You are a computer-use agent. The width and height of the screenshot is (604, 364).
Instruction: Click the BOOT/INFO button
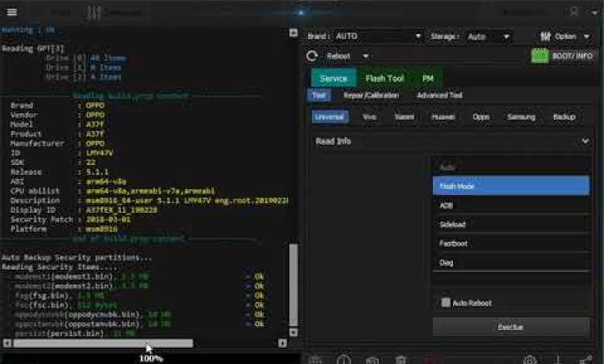click(562, 56)
